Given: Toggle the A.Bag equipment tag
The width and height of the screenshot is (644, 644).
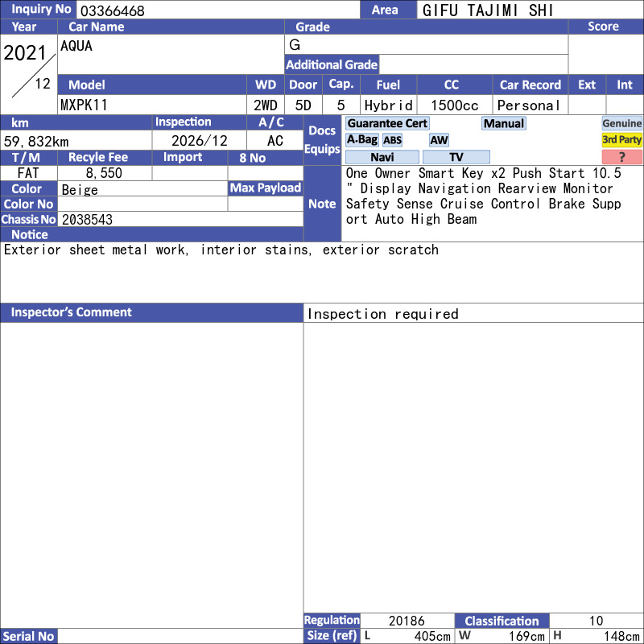Looking at the screenshot, I should 362,139.
